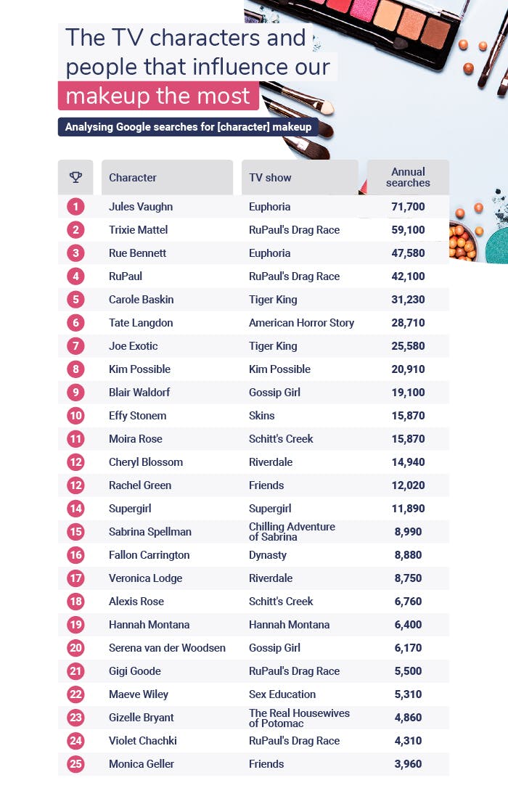The height and width of the screenshot is (812, 508).
Task: Click the rank 25 circle badge
Action: click(x=75, y=764)
